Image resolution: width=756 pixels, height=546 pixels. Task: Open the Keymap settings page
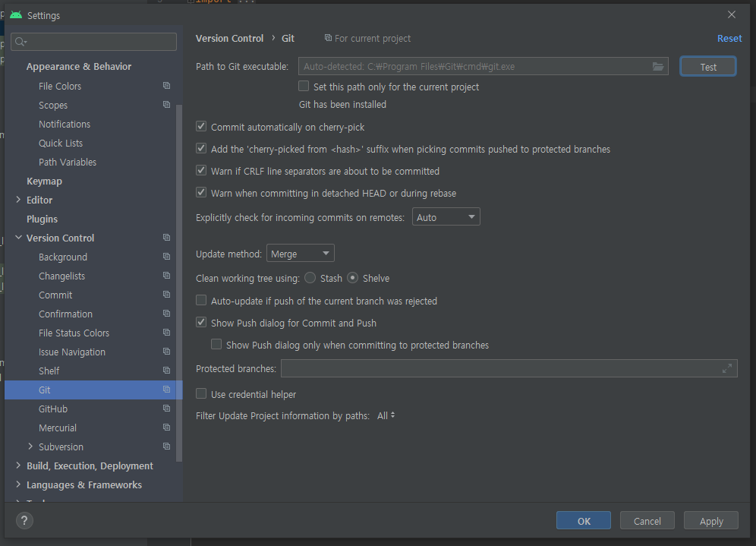point(44,181)
